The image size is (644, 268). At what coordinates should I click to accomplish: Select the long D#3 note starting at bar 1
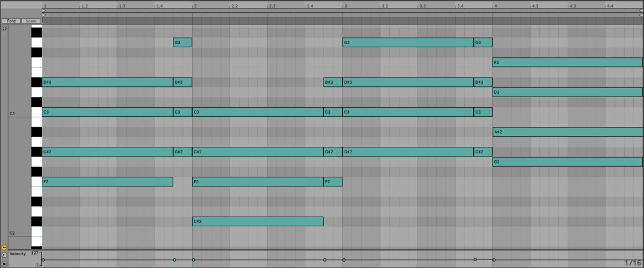(x=107, y=82)
